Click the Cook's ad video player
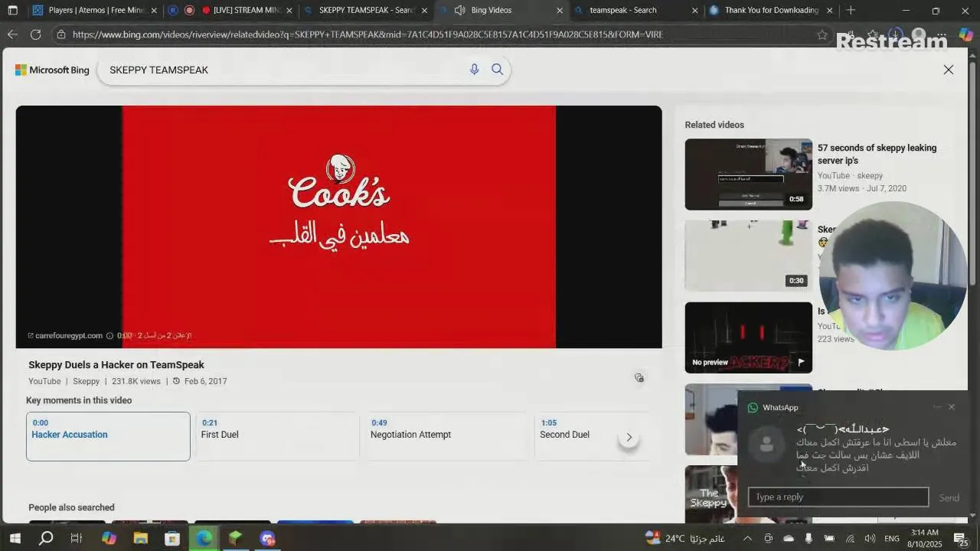Screen dimensions: 980x551 click(338, 227)
